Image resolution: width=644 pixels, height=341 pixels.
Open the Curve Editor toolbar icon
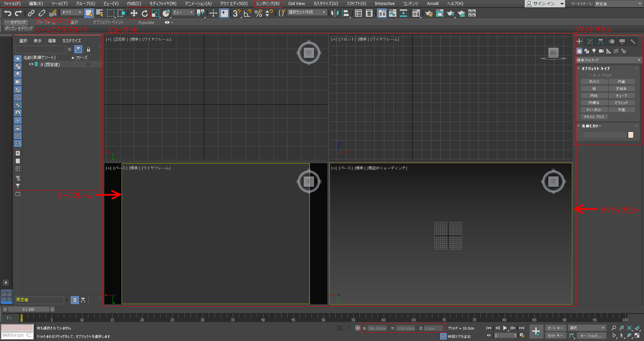(392, 13)
